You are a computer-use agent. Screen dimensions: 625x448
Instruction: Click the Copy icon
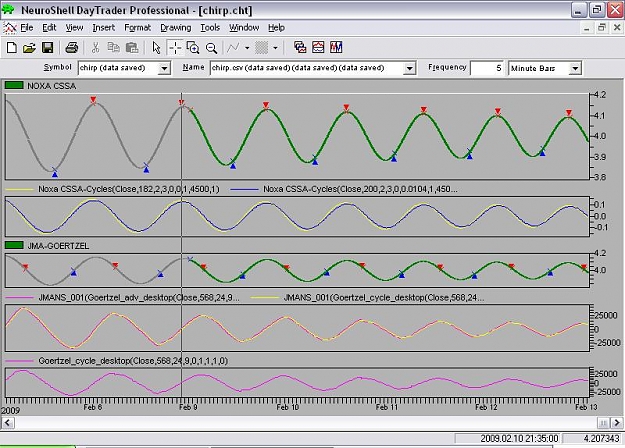tap(114, 48)
